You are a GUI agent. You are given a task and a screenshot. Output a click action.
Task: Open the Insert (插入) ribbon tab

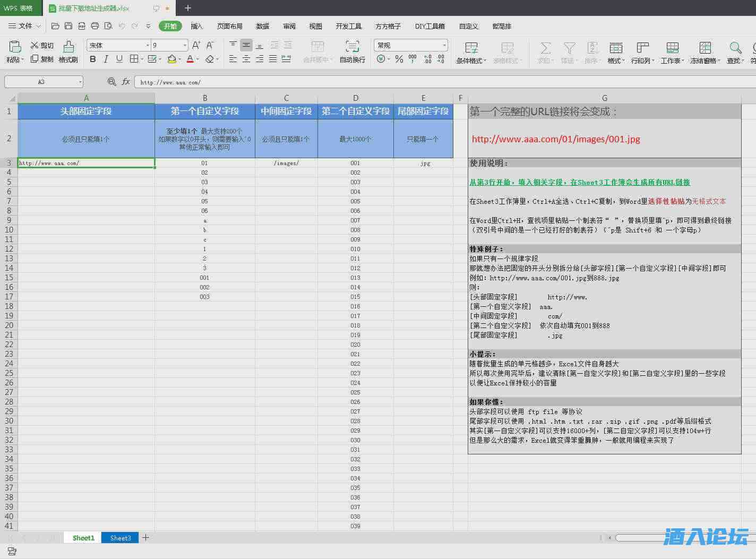coord(196,26)
